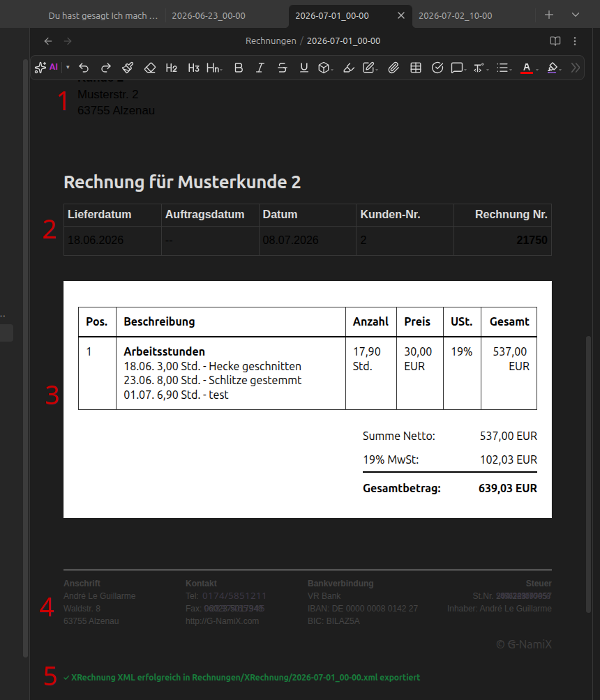Toggle underline formatting

[303, 68]
